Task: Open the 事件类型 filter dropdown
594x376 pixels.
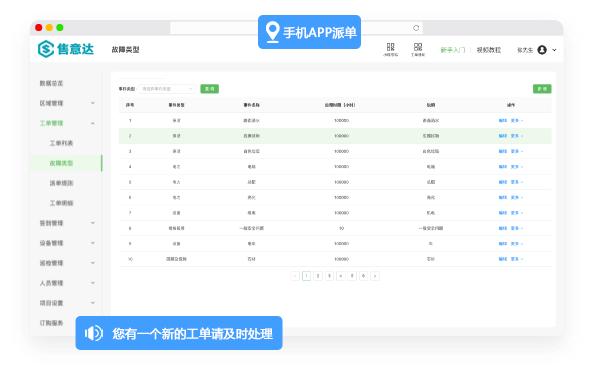Action: (x=167, y=89)
